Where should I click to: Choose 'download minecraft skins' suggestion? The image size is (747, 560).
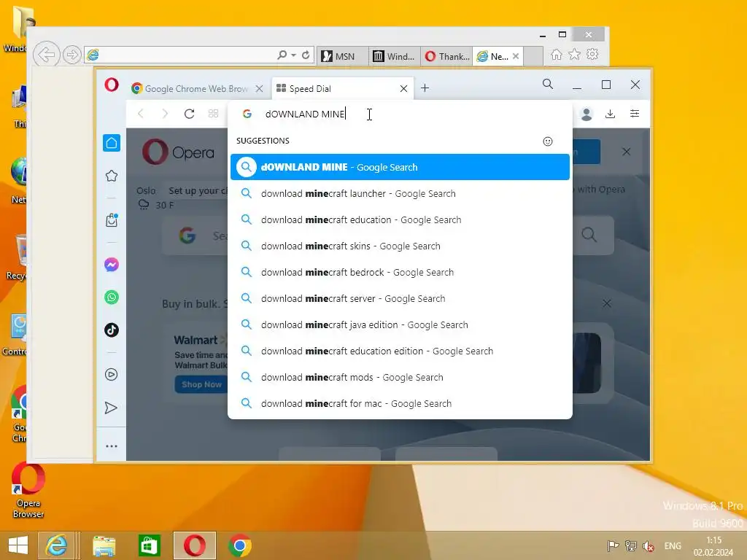[400, 246]
